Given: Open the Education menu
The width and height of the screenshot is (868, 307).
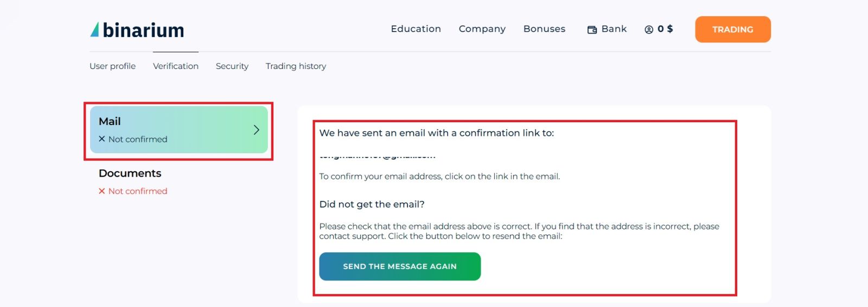Looking at the screenshot, I should click(416, 29).
